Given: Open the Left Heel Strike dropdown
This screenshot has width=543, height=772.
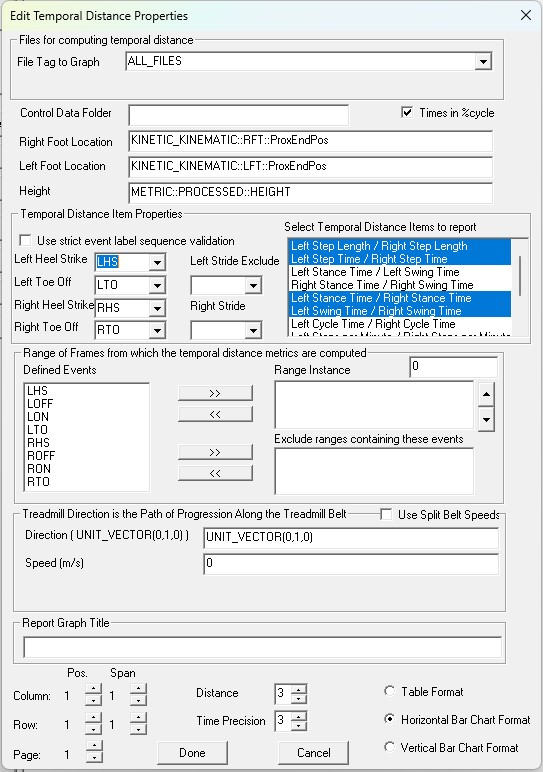Looking at the screenshot, I should [x=157, y=262].
